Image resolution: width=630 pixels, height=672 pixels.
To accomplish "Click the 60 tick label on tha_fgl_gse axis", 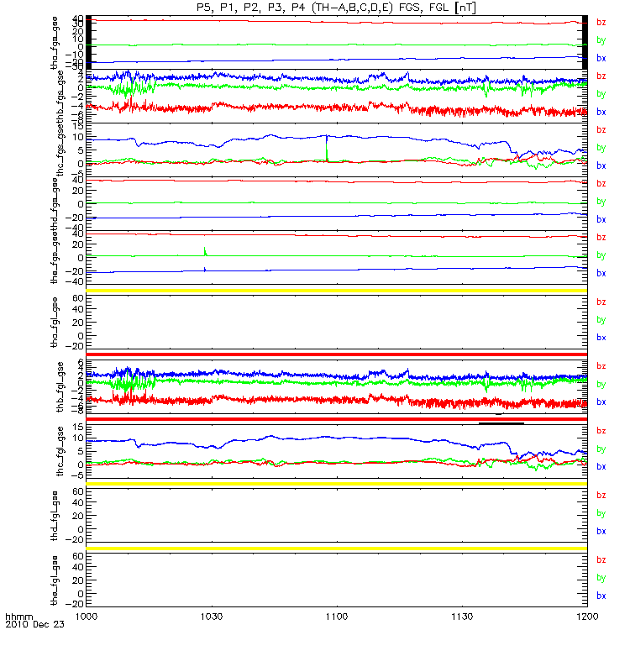I will [78, 298].
